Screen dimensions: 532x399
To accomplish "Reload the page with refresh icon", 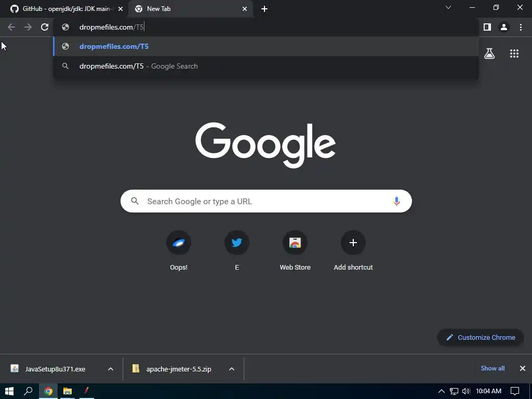I will (45, 27).
